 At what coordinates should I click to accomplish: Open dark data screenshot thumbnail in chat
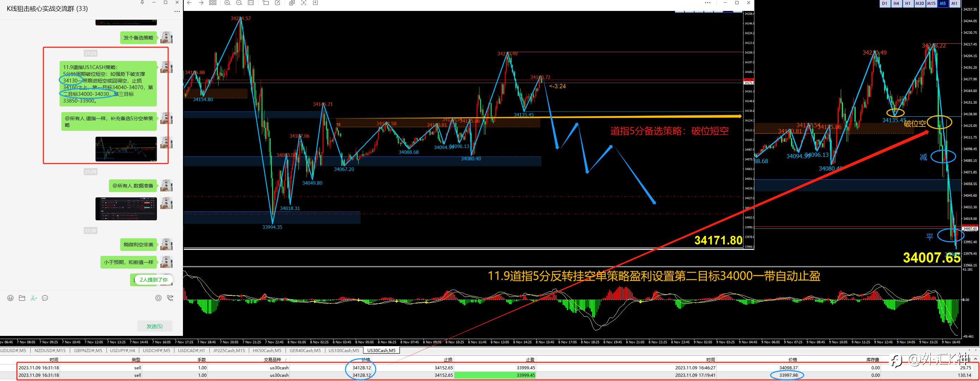tap(126, 209)
